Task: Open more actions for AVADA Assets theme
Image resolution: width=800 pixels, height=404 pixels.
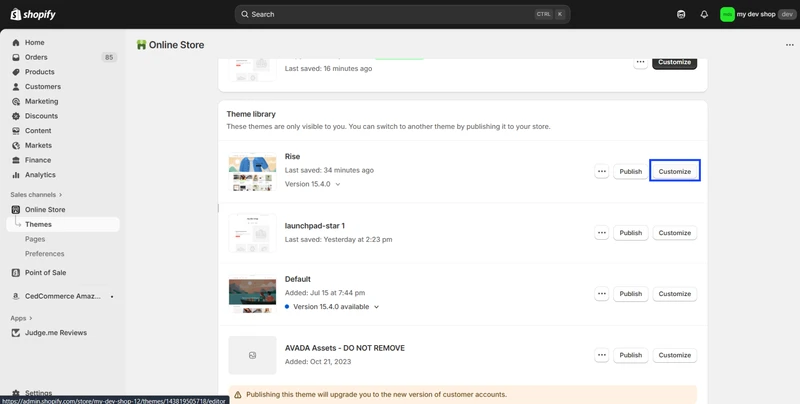Action: click(x=602, y=355)
